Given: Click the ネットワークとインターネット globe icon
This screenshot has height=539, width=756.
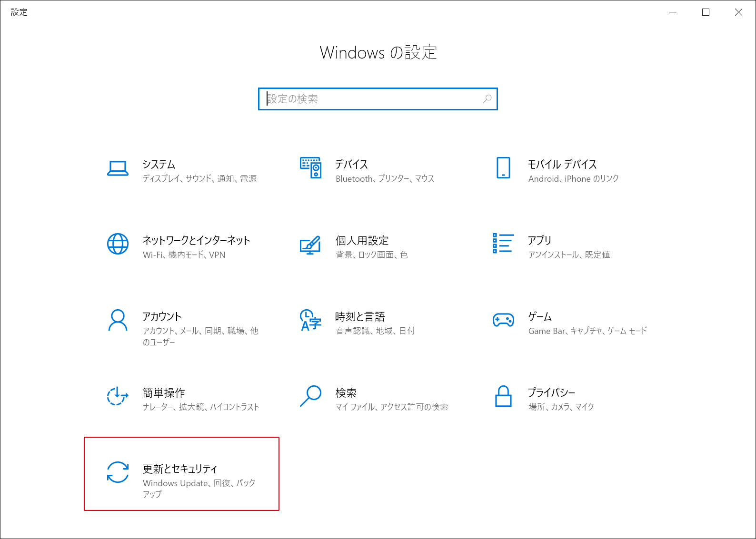Looking at the screenshot, I should (118, 244).
